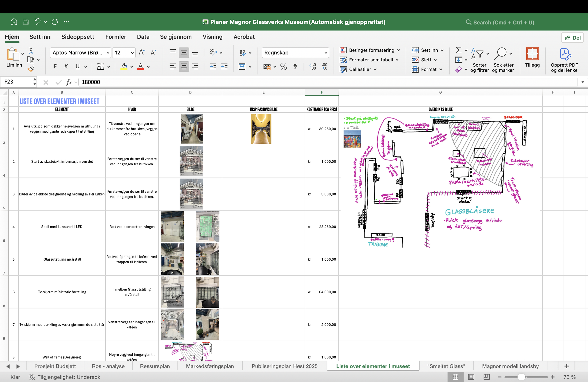The height and width of the screenshot is (382, 588).
Task: Click the Increase decimal icon
Action: tap(313, 67)
